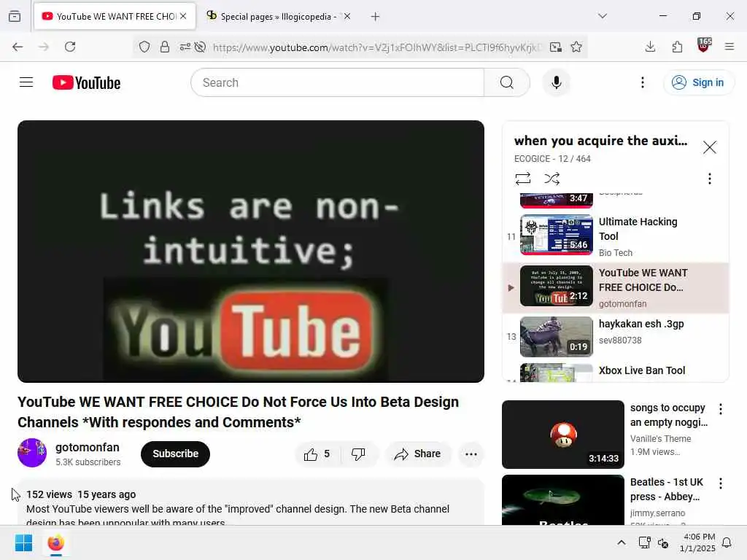Open the Firefox application menu
The height and width of the screenshot is (560, 747).
click(729, 47)
